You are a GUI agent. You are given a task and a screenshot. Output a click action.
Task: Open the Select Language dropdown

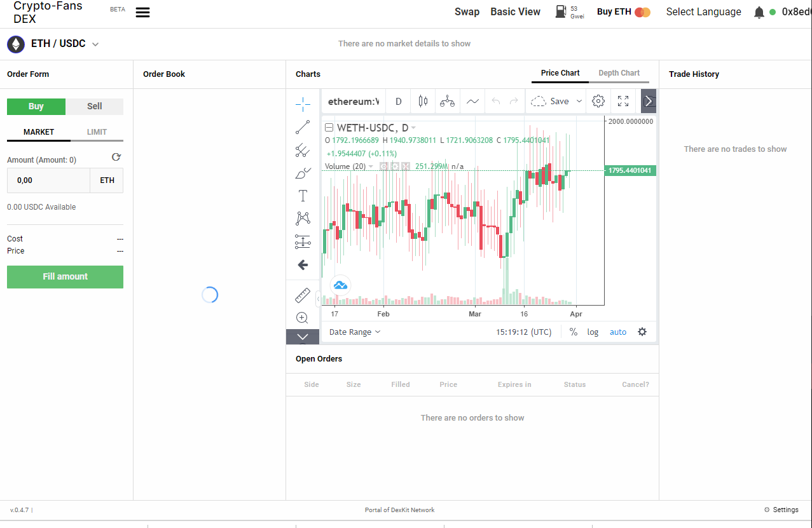pos(704,12)
